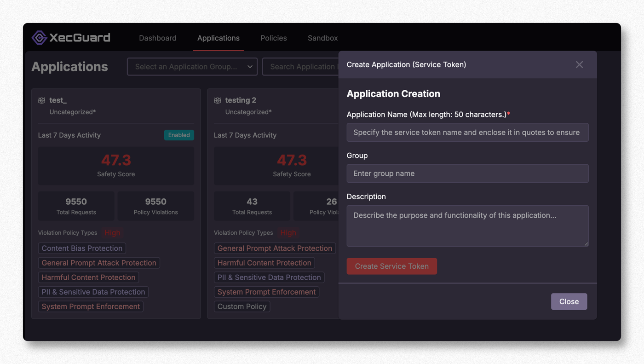The image size is (644, 364).
Task: Click Content Bias Protection tag
Action: coord(82,248)
